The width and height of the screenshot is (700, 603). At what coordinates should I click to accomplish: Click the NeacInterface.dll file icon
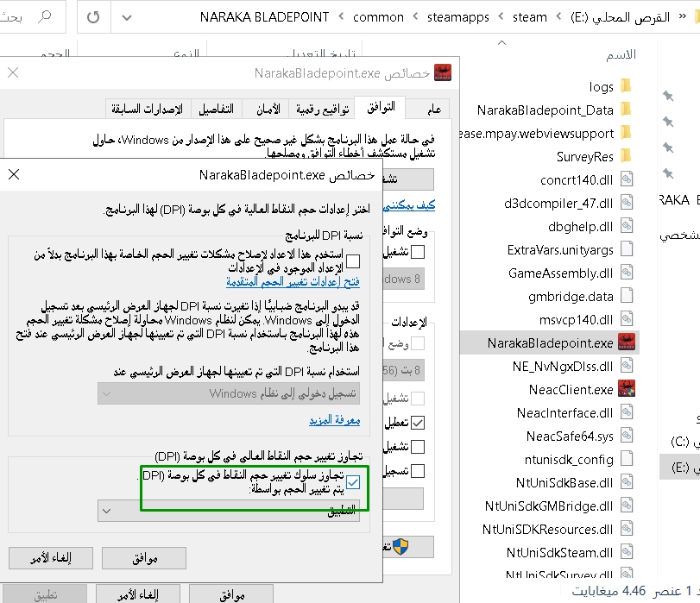coord(627,412)
